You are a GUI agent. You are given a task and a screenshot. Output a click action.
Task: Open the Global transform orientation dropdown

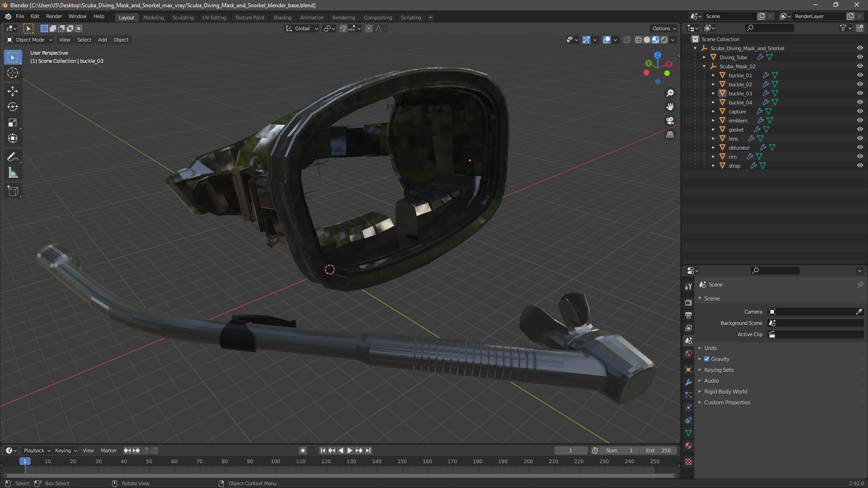302,28
